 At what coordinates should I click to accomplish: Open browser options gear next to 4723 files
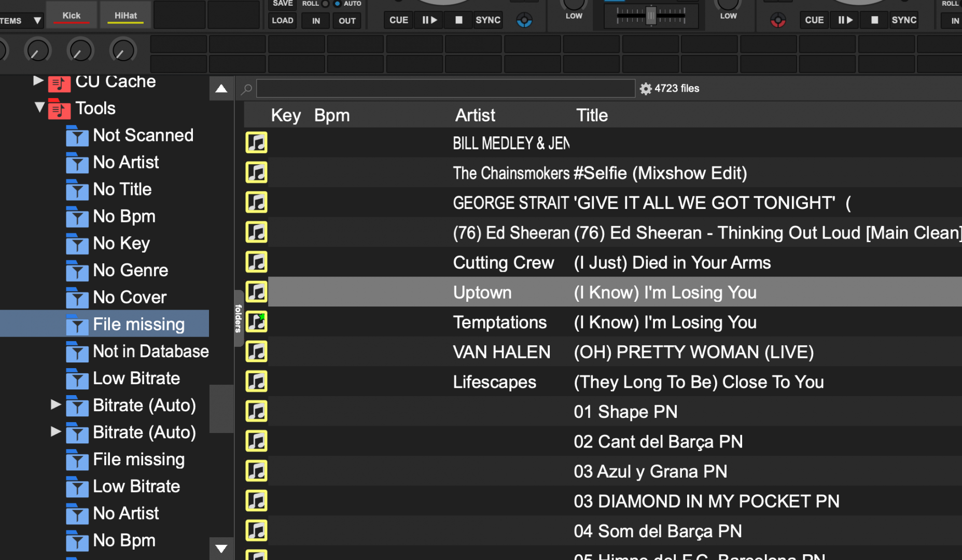click(646, 89)
